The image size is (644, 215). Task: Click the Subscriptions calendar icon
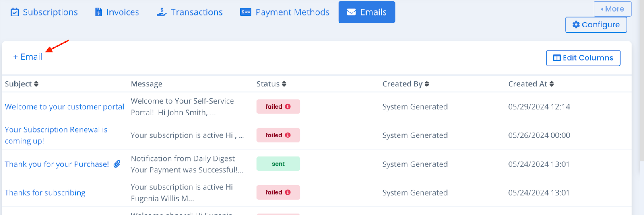pyautogui.click(x=14, y=12)
